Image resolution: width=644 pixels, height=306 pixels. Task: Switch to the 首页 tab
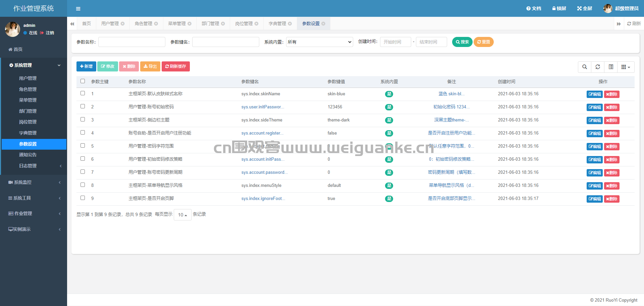[87, 23]
